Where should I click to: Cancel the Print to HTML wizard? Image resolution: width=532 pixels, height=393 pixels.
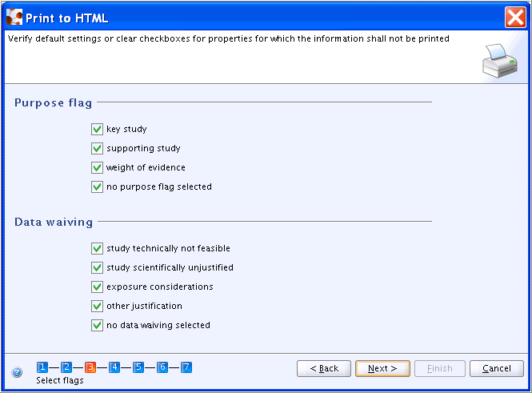(x=496, y=368)
